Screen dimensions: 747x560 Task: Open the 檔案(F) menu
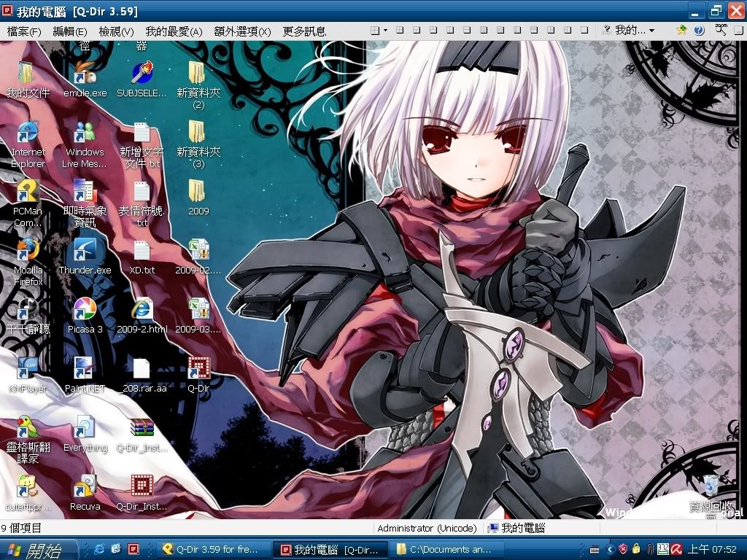click(x=24, y=31)
